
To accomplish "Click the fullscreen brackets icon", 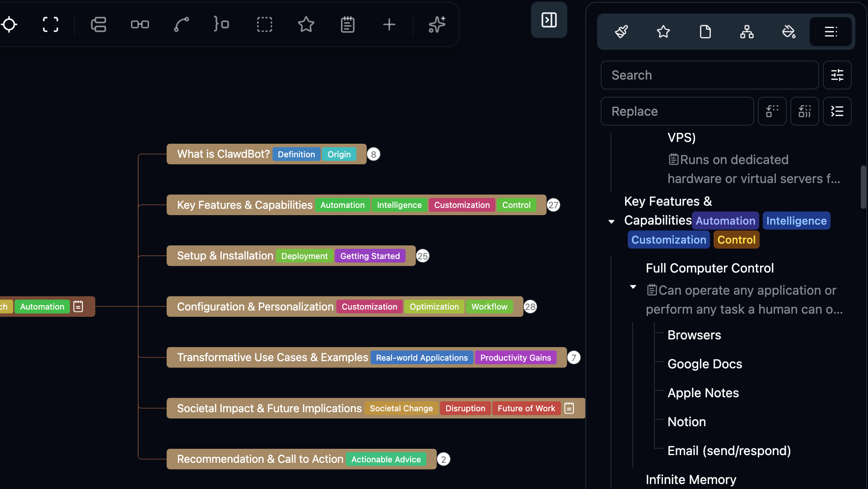I will (51, 24).
